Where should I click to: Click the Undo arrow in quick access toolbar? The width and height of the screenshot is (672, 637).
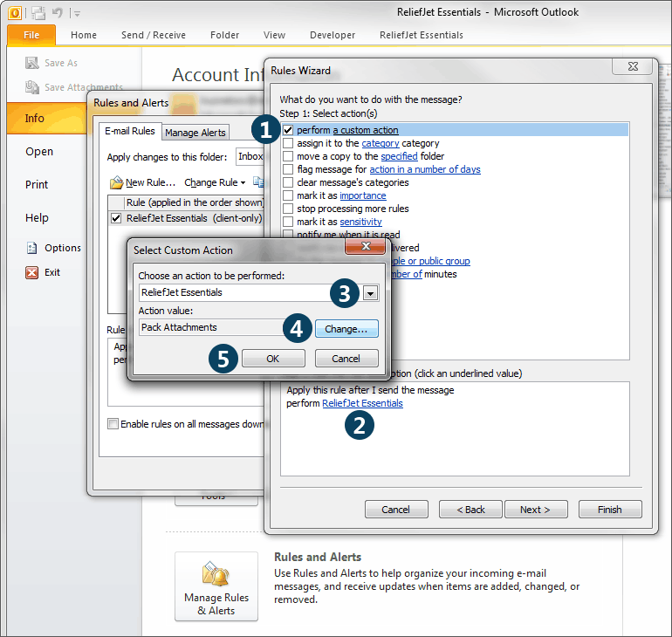[57, 13]
